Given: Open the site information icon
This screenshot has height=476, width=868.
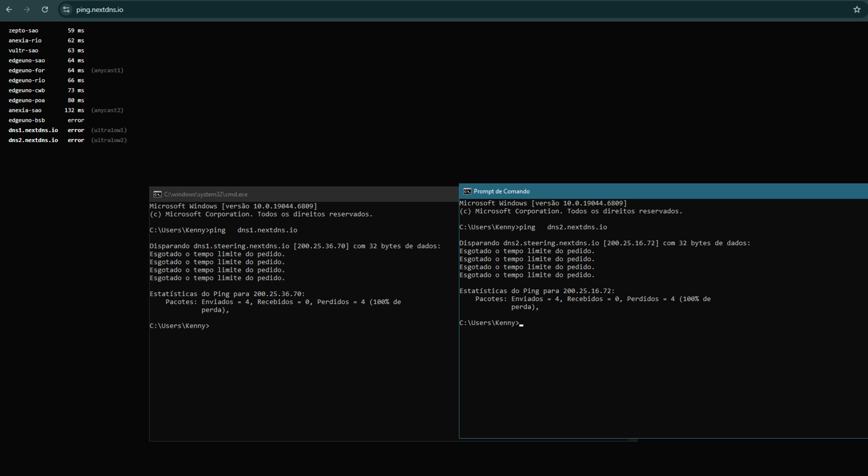Looking at the screenshot, I should 66,10.
